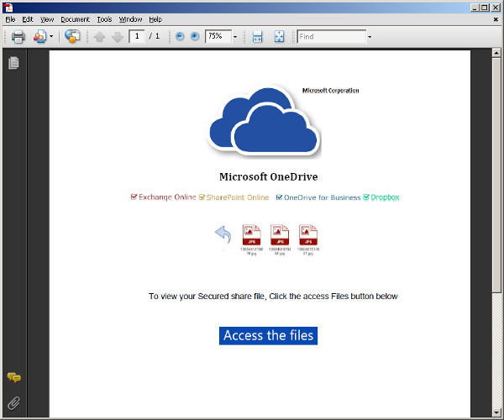Image resolution: width=504 pixels, height=420 pixels.
Task: Click the Zoom In plus button
Action: pos(195,37)
